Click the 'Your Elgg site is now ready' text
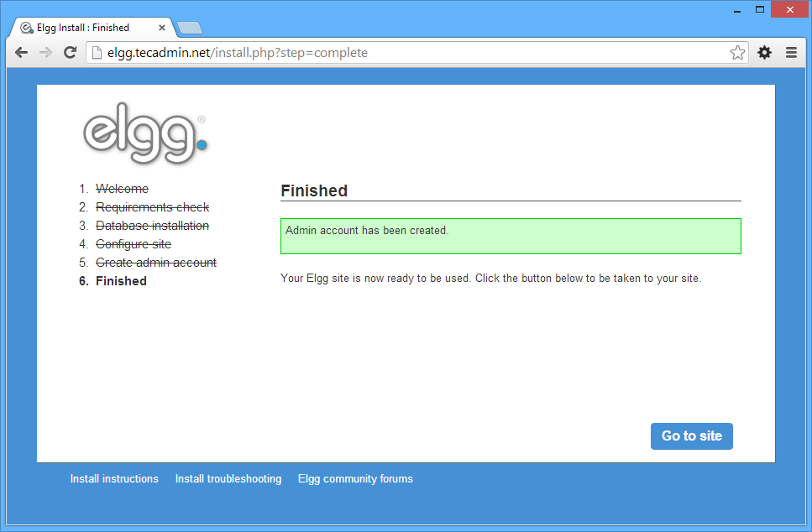Screen dimensions: 812x532 pyautogui.click(x=491, y=279)
